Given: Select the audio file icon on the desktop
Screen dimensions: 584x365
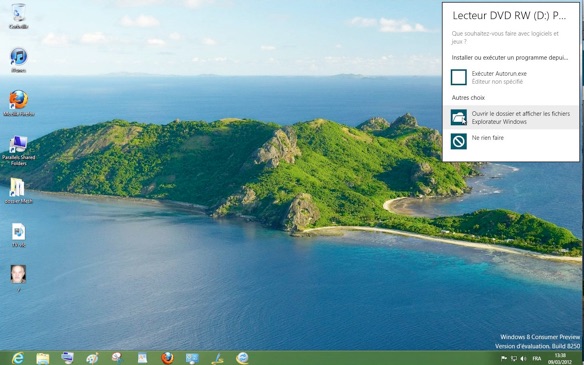Looking at the screenshot, I should click(x=18, y=235).
